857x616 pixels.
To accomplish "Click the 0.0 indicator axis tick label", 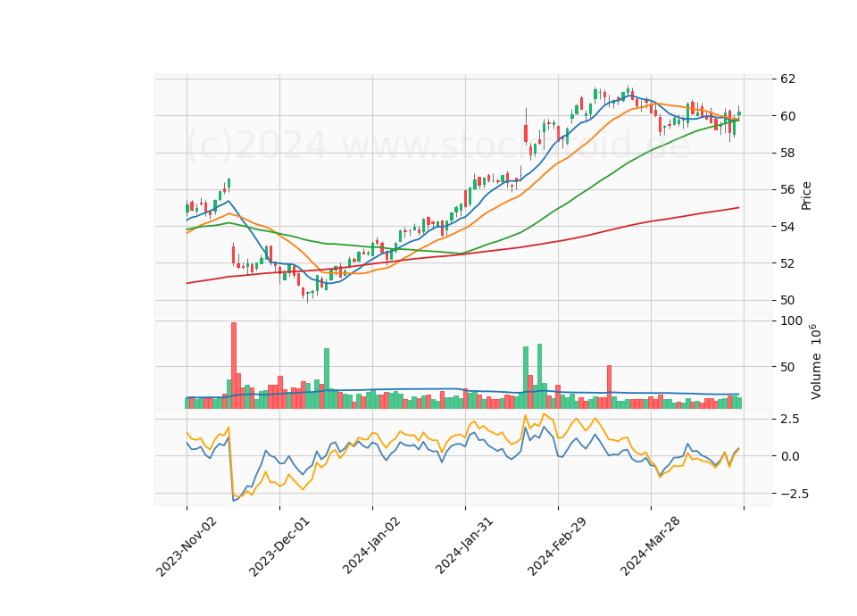I will (x=789, y=456).
